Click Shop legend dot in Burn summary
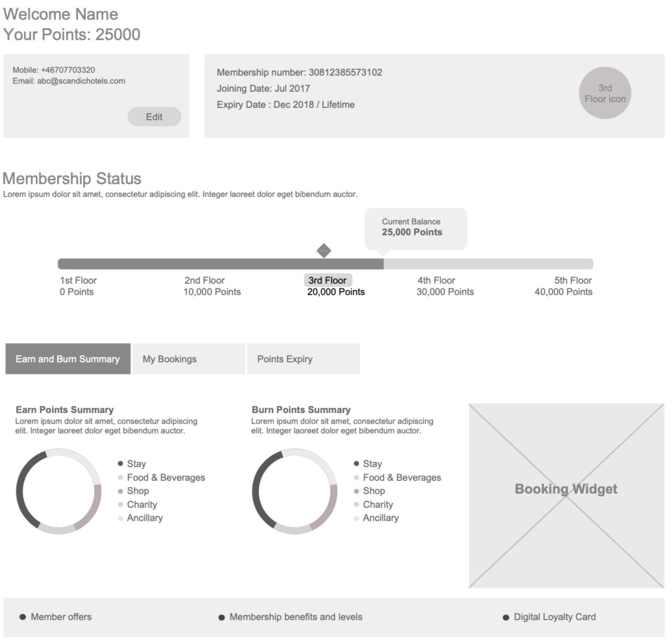Viewport: 672px width, 644px height. tap(356, 491)
